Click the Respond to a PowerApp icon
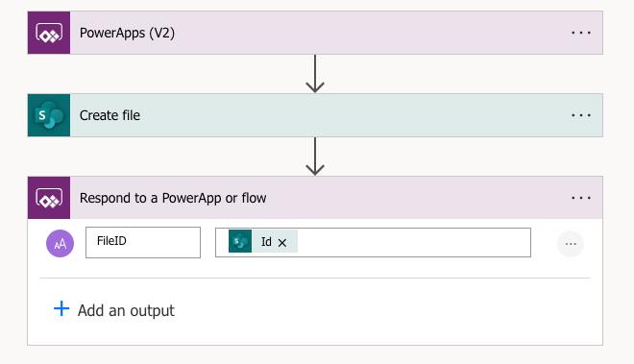 [49, 198]
